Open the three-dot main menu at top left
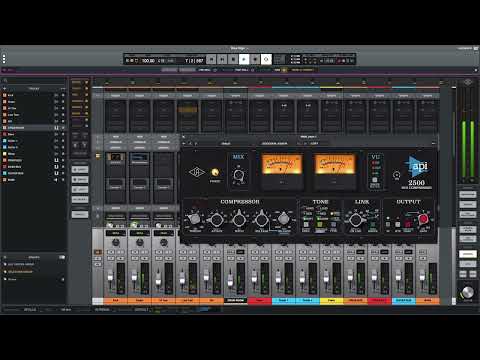This screenshot has width=480, height=360. (4, 59)
